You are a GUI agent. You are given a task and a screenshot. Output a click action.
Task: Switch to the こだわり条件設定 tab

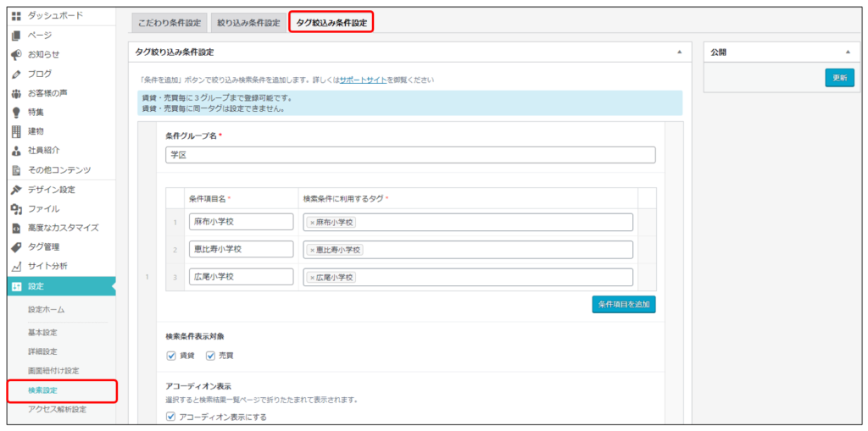(168, 23)
